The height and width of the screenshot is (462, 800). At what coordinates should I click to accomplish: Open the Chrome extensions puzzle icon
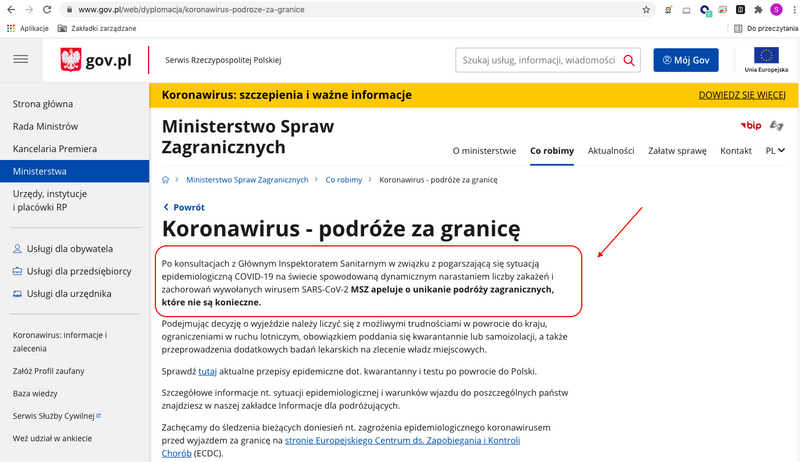pyautogui.click(x=758, y=10)
